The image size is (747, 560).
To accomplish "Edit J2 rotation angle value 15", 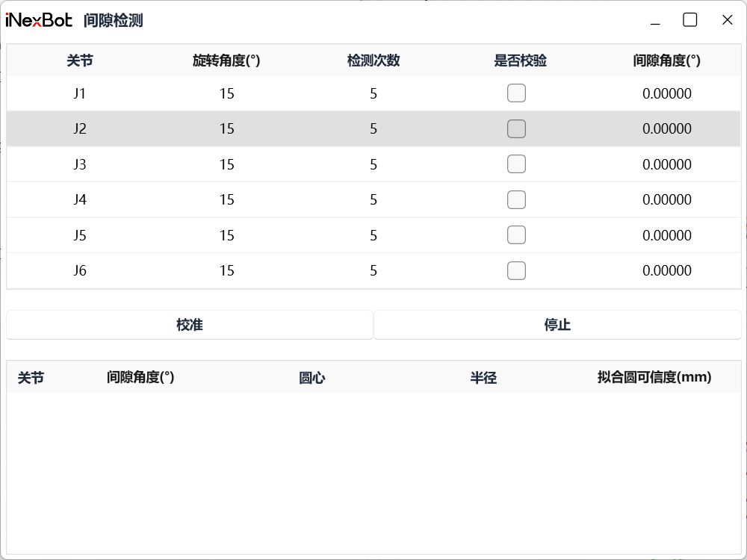I will coord(227,128).
